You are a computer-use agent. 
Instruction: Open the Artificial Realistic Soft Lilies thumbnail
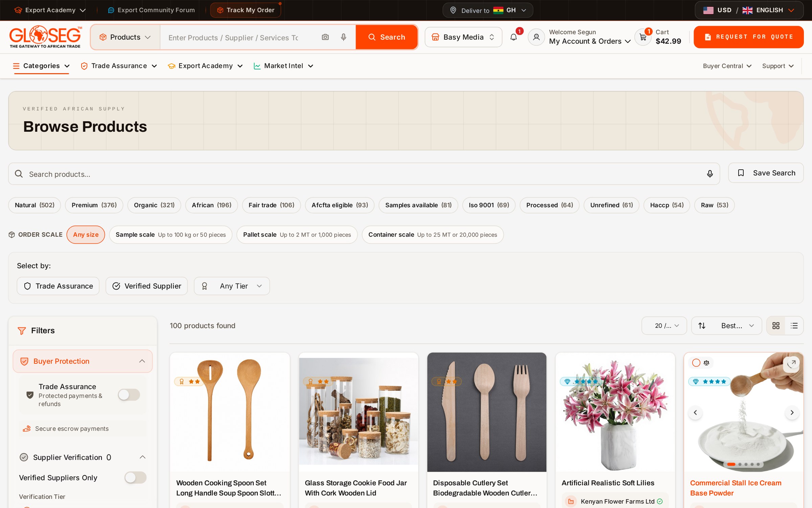click(x=615, y=412)
